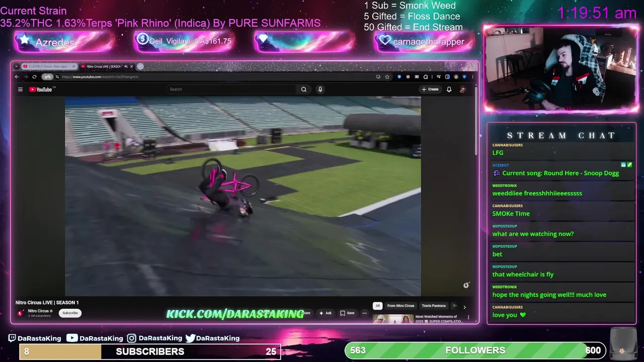Click the Subscribers goal progress bar
Viewport: 644px width, 362px height.
click(x=150, y=351)
